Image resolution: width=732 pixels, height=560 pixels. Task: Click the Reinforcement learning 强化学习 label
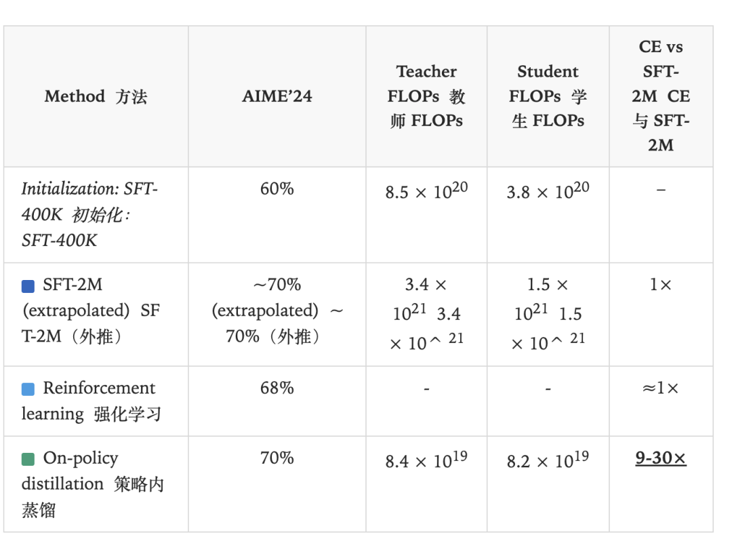click(91, 401)
